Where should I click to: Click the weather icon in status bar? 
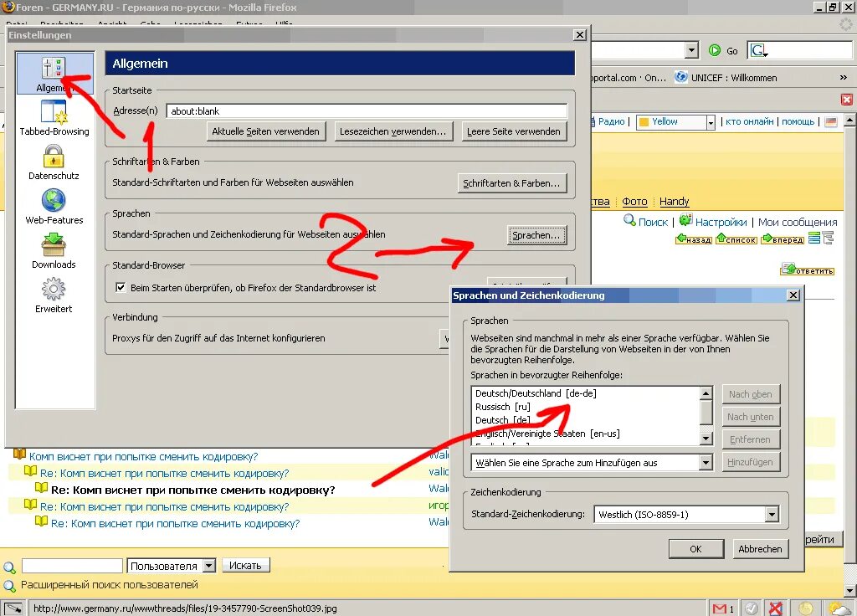point(838,608)
